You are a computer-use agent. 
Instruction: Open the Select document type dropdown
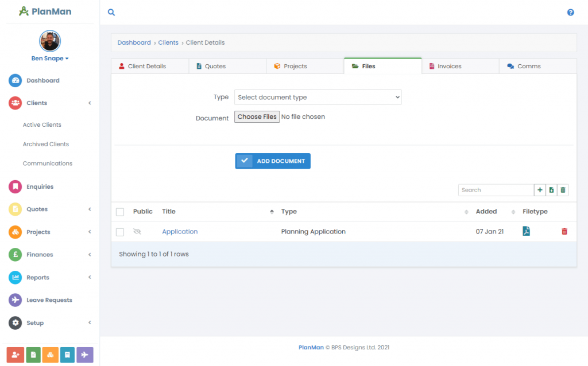(x=318, y=98)
